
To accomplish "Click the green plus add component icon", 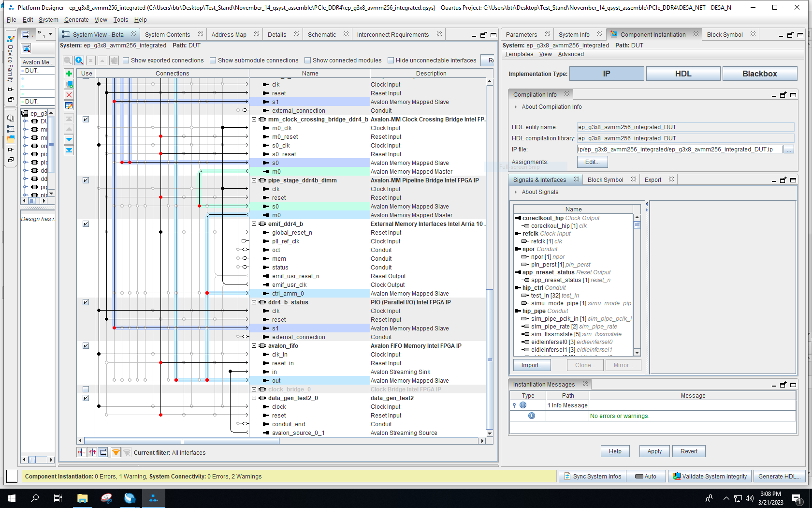I will (x=69, y=74).
